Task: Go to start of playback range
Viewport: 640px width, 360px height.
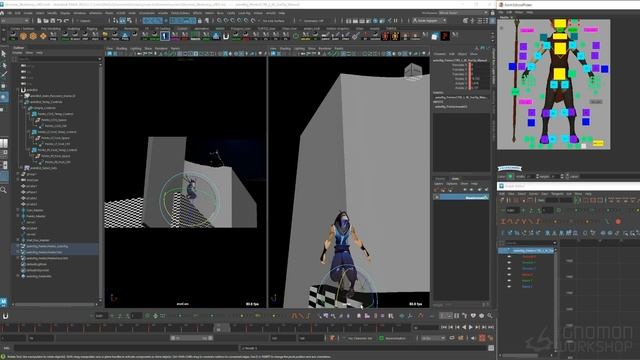Action: [444, 327]
